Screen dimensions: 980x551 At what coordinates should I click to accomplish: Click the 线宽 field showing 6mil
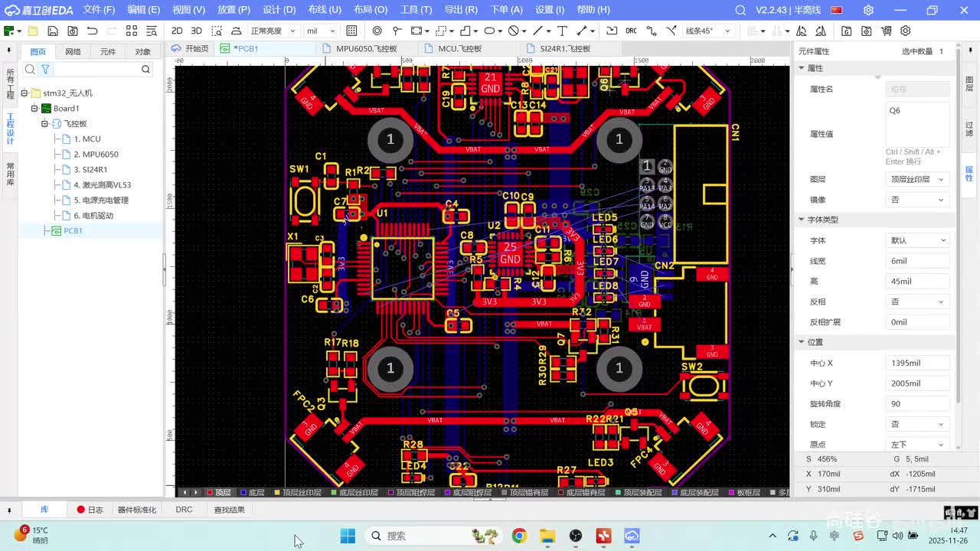(918, 261)
